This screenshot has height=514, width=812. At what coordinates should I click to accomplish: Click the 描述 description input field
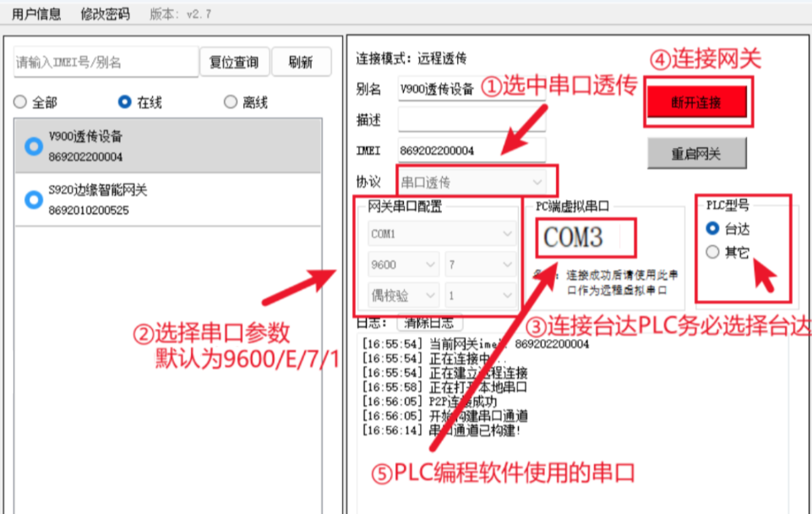pos(471,118)
